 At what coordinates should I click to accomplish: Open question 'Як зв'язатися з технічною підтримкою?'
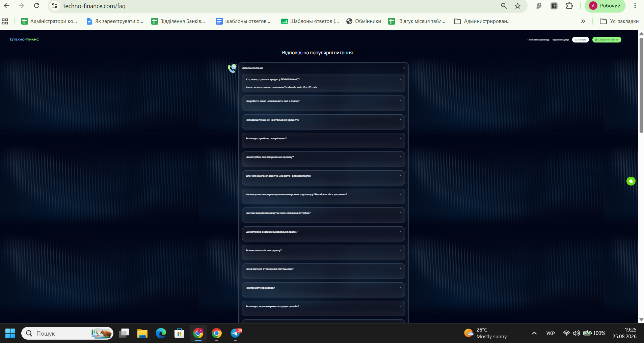tap(323, 271)
